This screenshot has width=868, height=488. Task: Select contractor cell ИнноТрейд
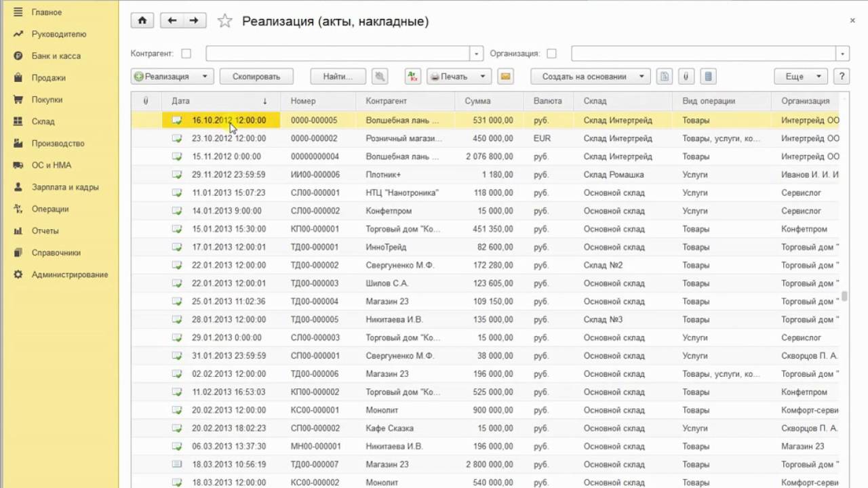pos(405,247)
